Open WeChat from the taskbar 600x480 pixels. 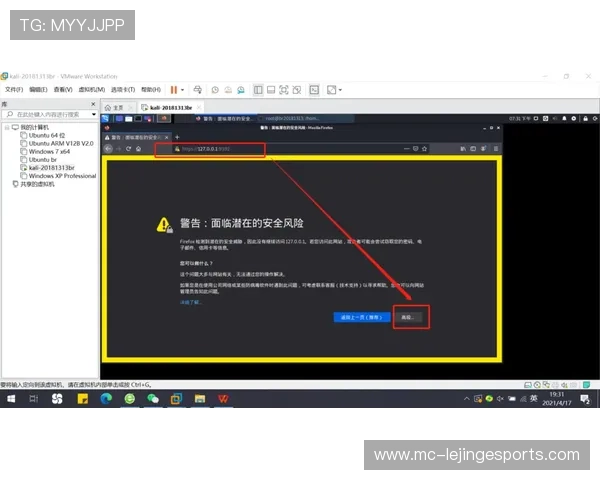pyautogui.click(x=153, y=399)
